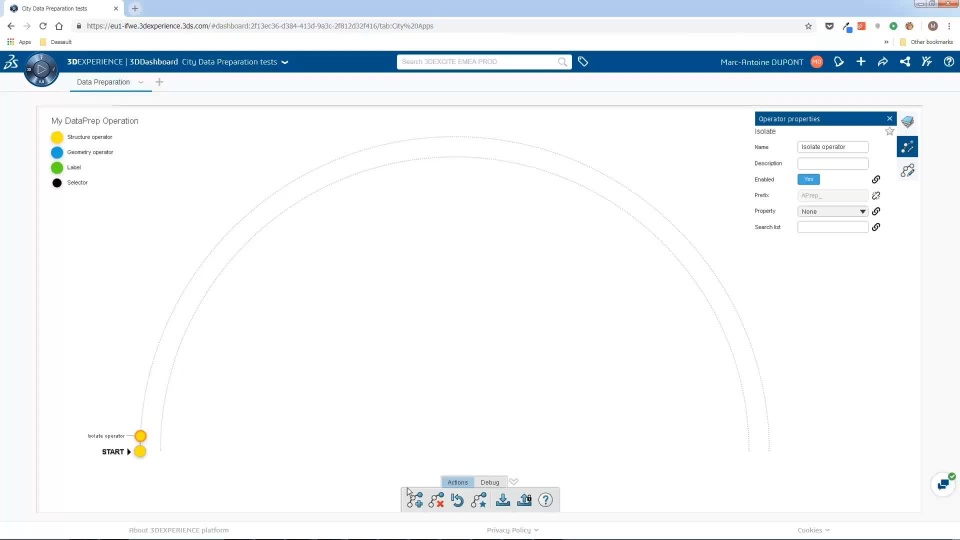
Task: Toggle the Enabled Yes switch
Action: tap(808, 179)
